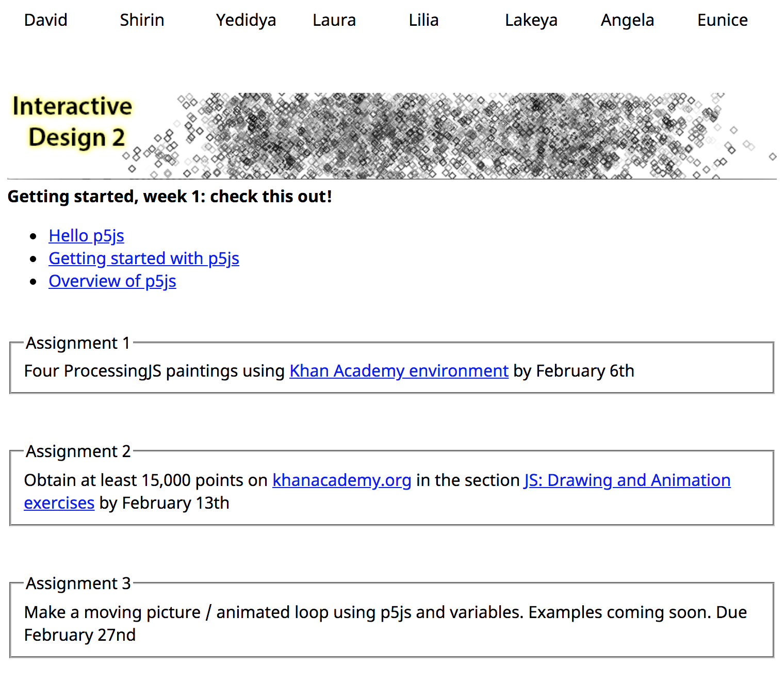Open Lilia's page from the name bar

(423, 20)
